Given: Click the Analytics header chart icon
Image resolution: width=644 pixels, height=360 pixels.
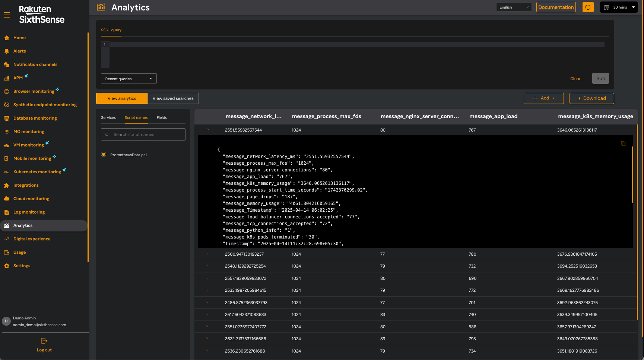Looking at the screenshot, I should [101, 7].
